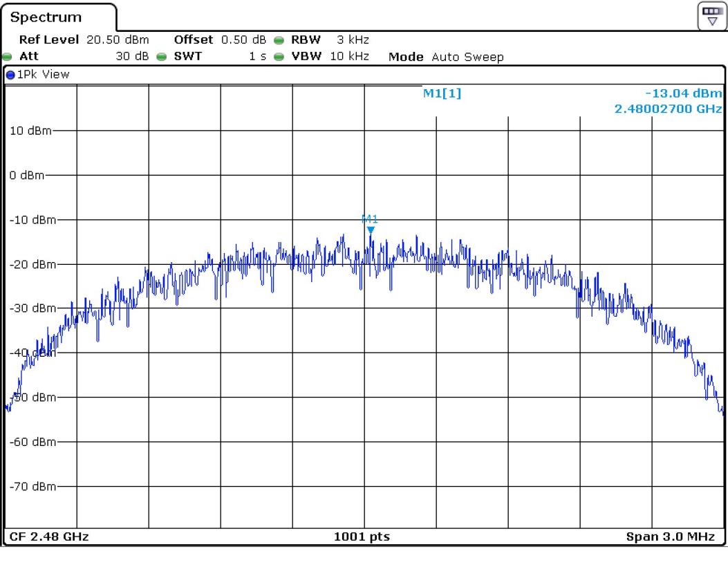728x567 pixels.
Task: Click the green dot beside Att
Action: pos(7,57)
